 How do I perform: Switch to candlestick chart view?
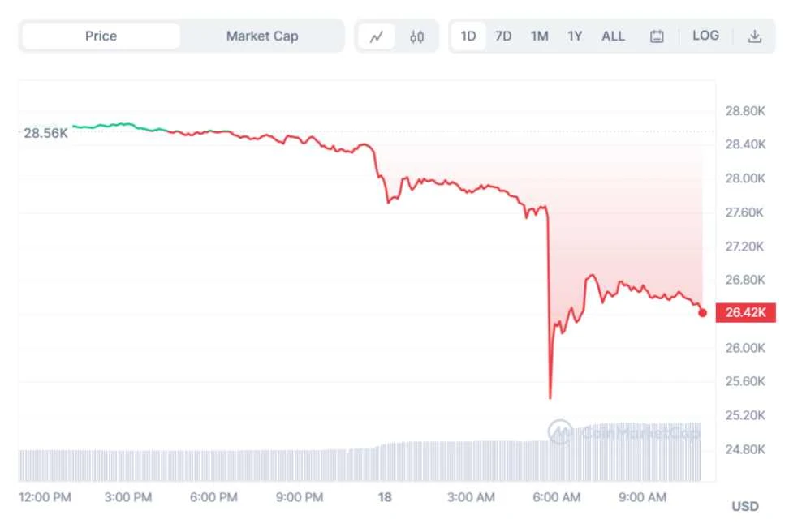417,36
